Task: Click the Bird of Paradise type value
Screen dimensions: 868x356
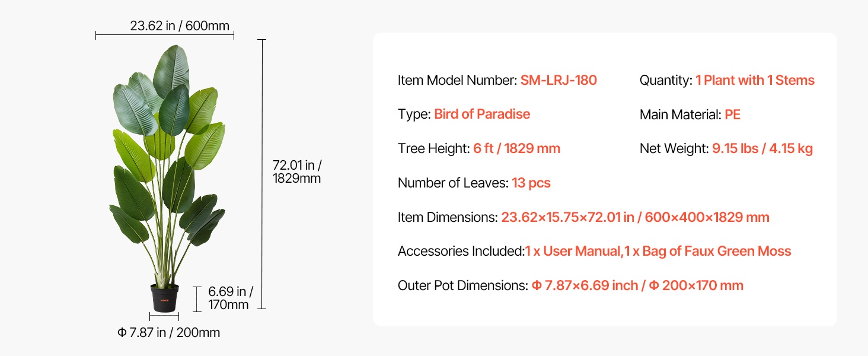Action: coord(482,115)
